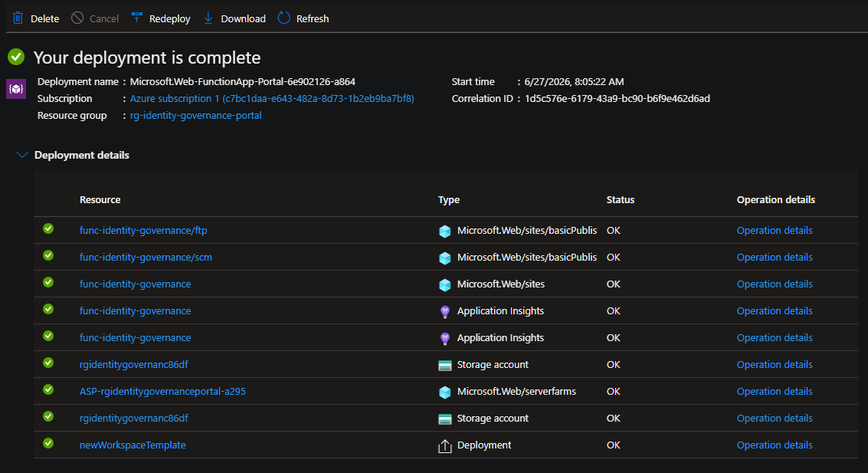View Operation details for func-identity-governance/ftp
This screenshot has height=473, width=868.
(775, 231)
